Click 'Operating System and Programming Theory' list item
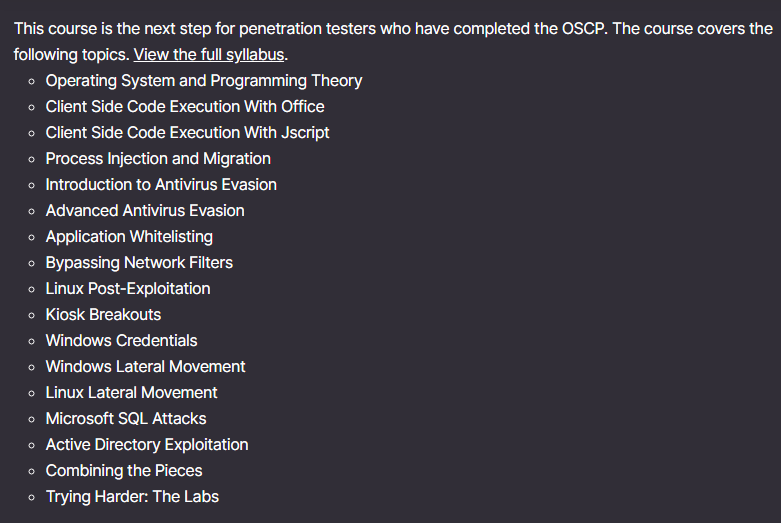This screenshot has height=523, width=781. coord(204,81)
